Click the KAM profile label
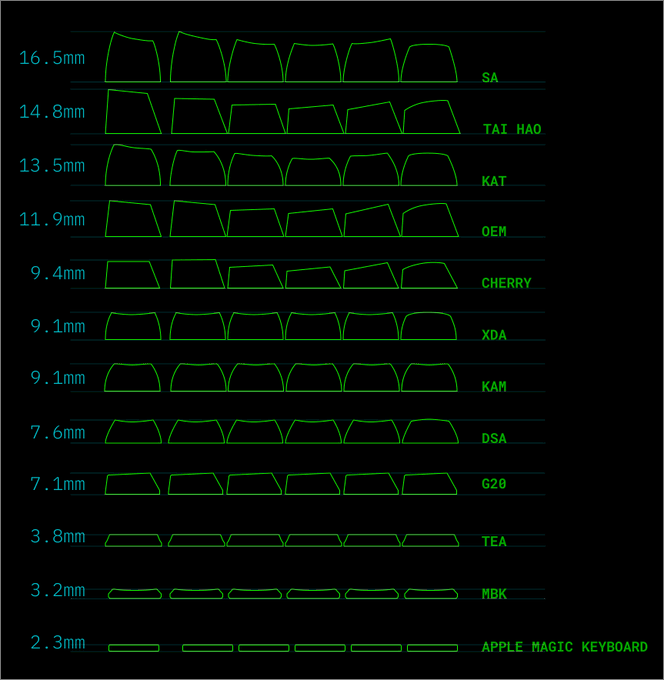The image size is (664, 680). [x=494, y=386]
